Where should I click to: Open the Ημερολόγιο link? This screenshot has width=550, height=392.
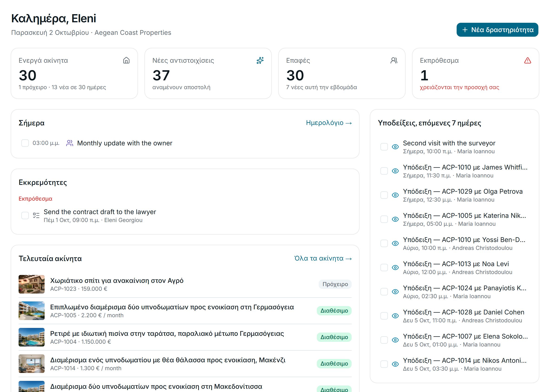point(329,123)
